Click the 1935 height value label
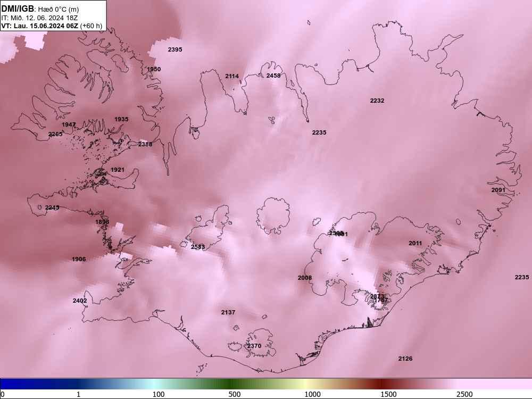 (x=121, y=119)
